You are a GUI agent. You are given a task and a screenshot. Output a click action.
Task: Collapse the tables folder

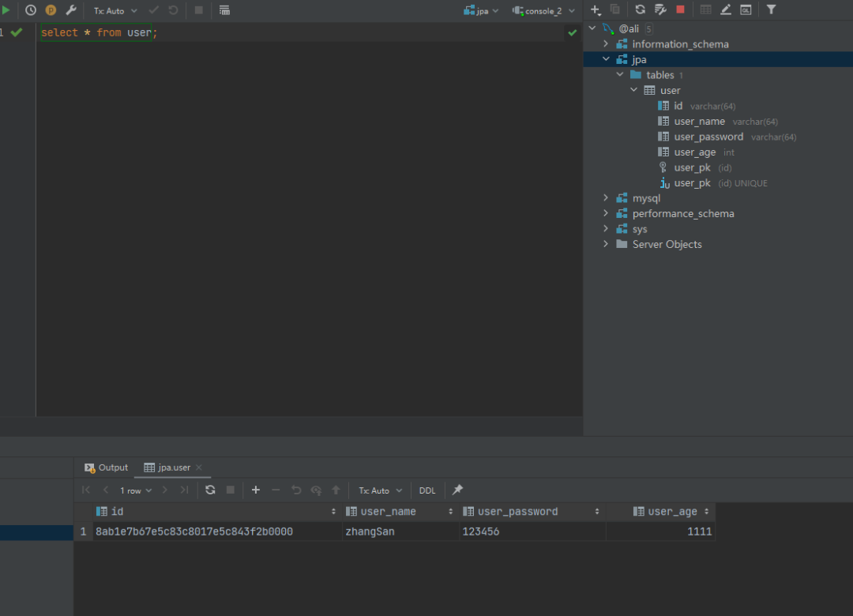[620, 74]
